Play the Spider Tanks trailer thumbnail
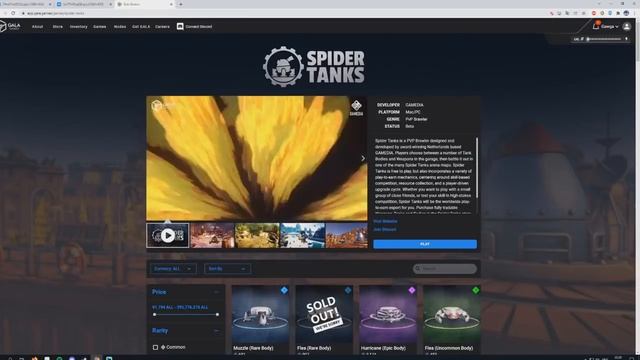The width and height of the screenshot is (640, 360). [x=168, y=236]
